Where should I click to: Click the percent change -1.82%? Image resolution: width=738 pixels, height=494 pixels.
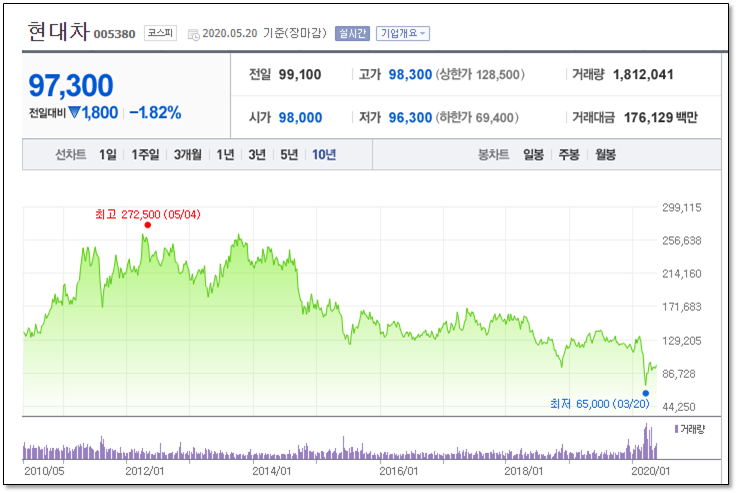point(155,112)
